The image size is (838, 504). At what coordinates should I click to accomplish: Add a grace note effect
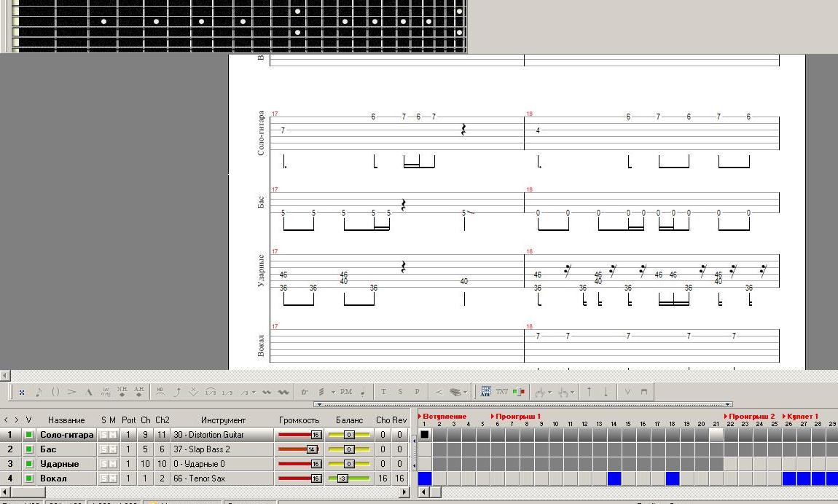click(x=39, y=392)
